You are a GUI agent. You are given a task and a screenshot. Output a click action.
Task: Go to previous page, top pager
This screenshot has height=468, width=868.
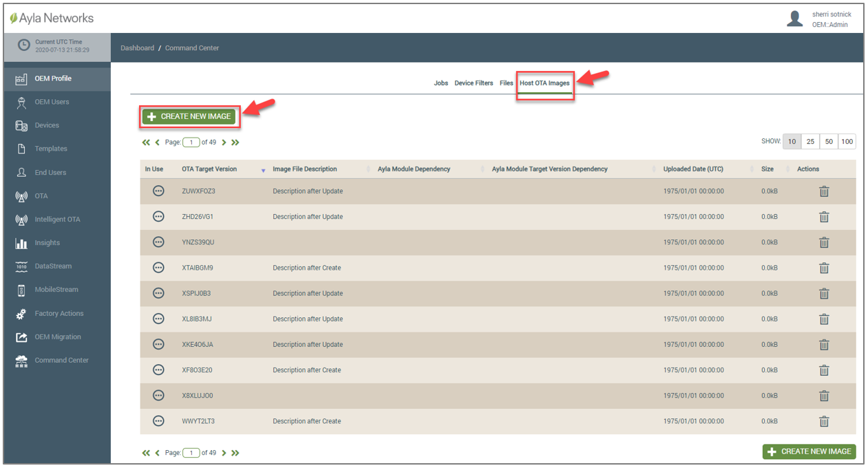click(158, 142)
